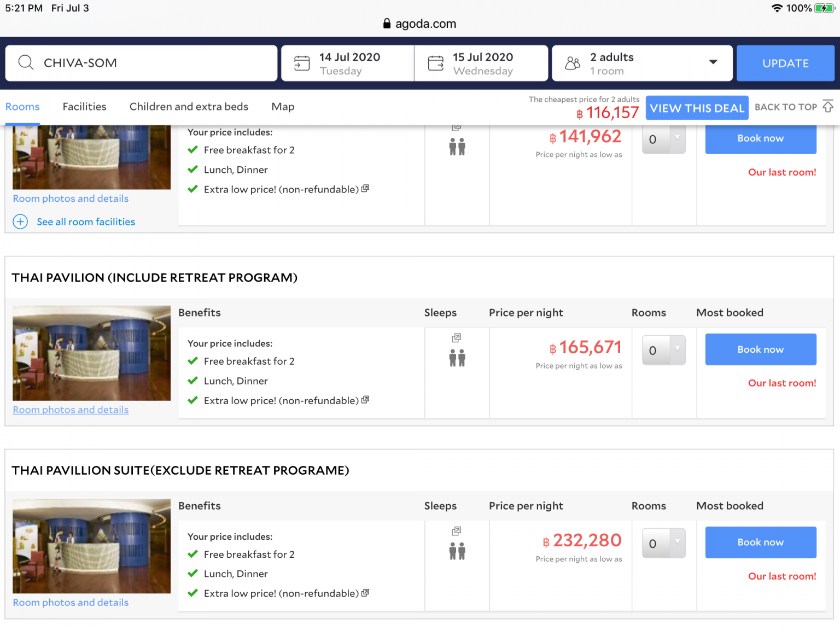Expand the 2 adults 1 room dropdown

pos(642,63)
